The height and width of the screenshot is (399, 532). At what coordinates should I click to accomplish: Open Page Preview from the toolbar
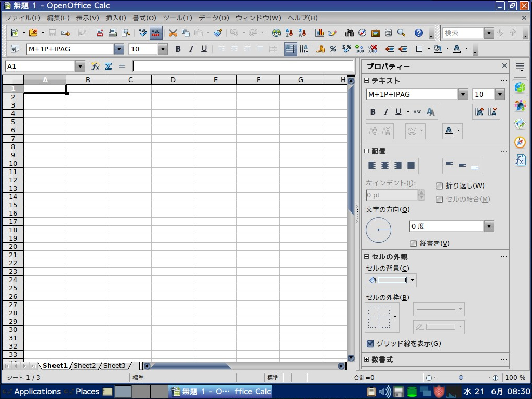[126, 33]
